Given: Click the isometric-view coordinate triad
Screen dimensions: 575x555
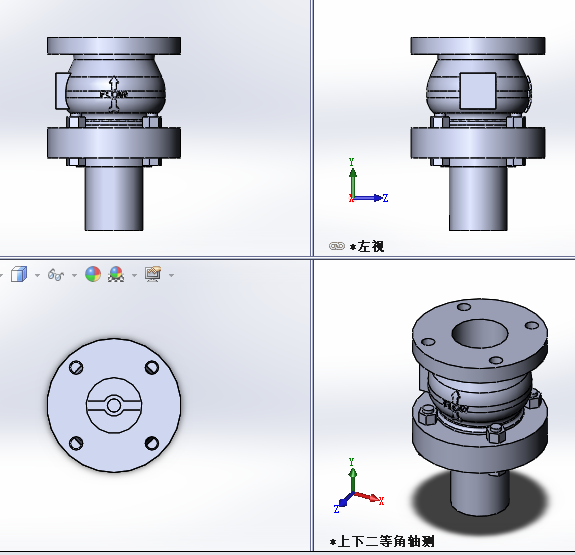Looking at the screenshot, I should pyautogui.click(x=359, y=485).
